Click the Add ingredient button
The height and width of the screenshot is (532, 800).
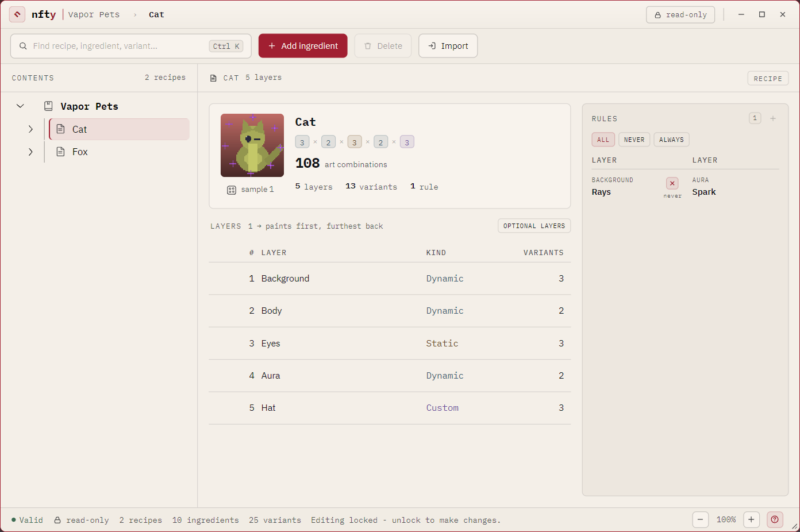coord(303,46)
